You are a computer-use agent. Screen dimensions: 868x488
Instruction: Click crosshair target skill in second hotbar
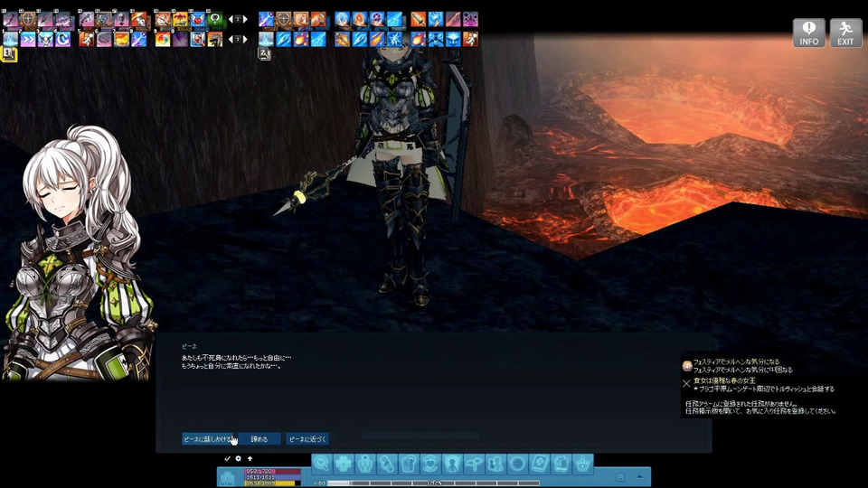(x=283, y=19)
